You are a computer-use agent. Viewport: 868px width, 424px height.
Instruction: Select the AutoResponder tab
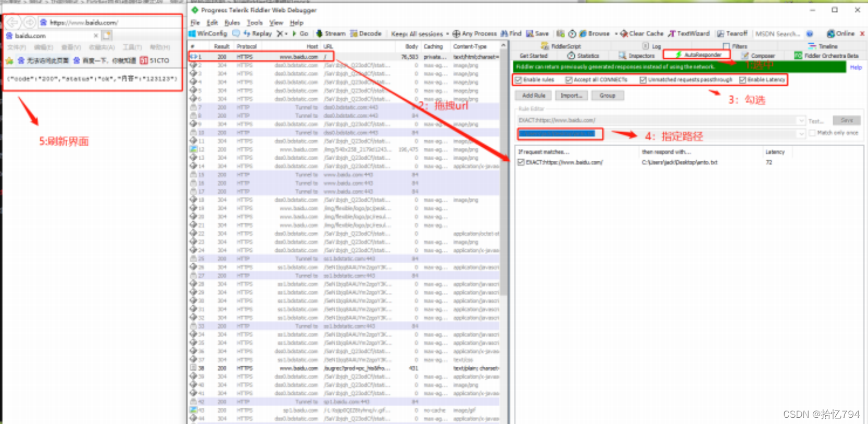pos(697,55)
